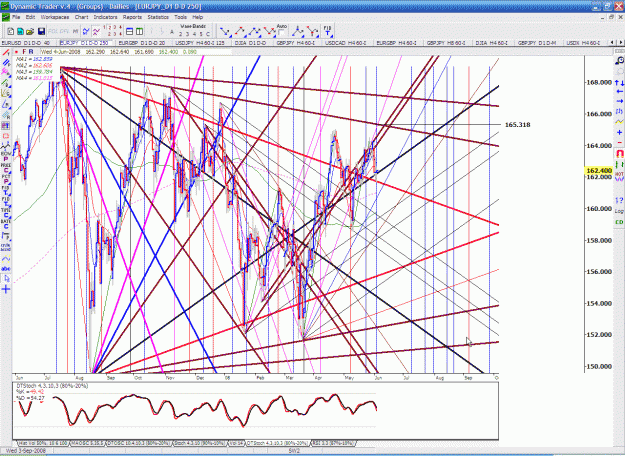This screenshot has height=456, width=625.
Task: Click the horizontal split window icon
Action: coord(130,31)
